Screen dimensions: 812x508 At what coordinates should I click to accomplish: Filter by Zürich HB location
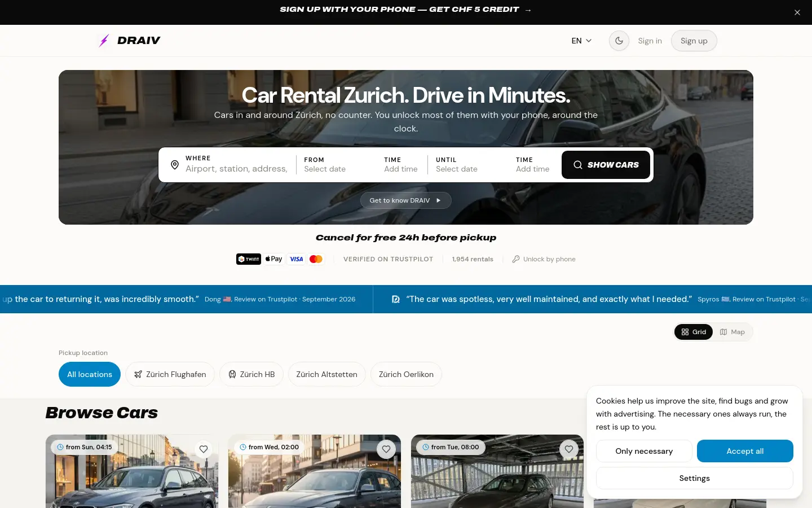coord(251,374)
